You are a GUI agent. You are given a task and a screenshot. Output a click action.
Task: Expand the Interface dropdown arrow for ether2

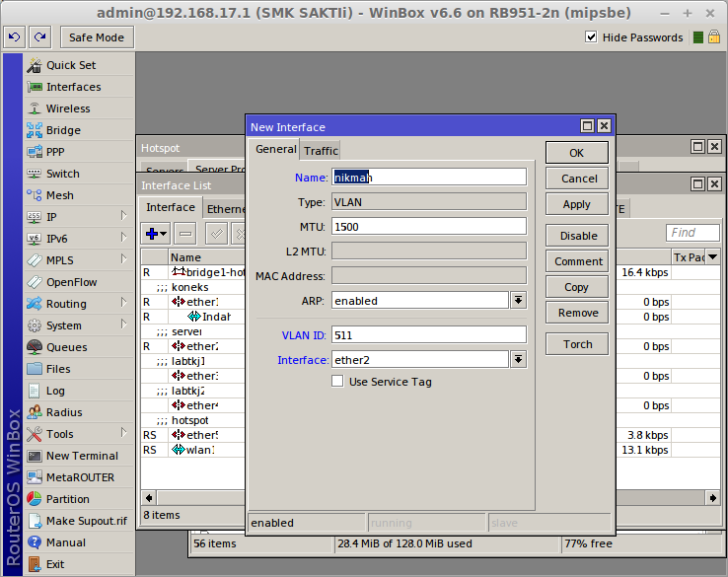point(518,360)
